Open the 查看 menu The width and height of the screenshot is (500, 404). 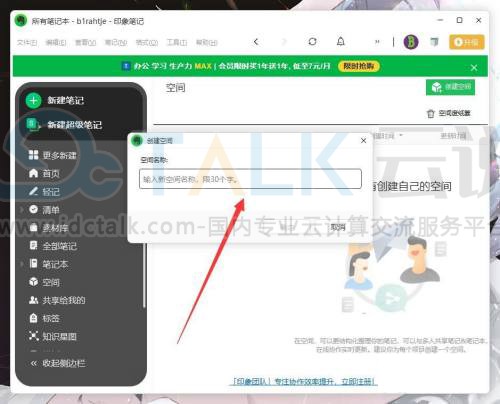tap(85, 42)
